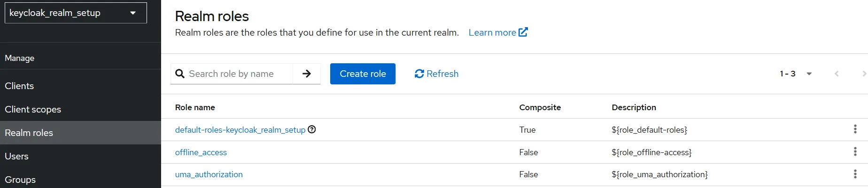
Task: Open the uma_authorization role
Action: 209,174
